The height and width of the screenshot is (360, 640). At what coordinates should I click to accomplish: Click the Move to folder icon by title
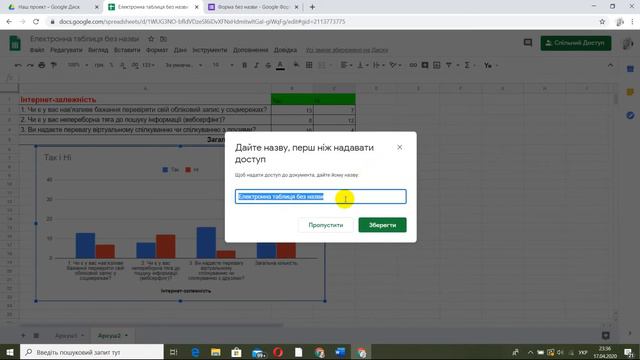point(163,39)
